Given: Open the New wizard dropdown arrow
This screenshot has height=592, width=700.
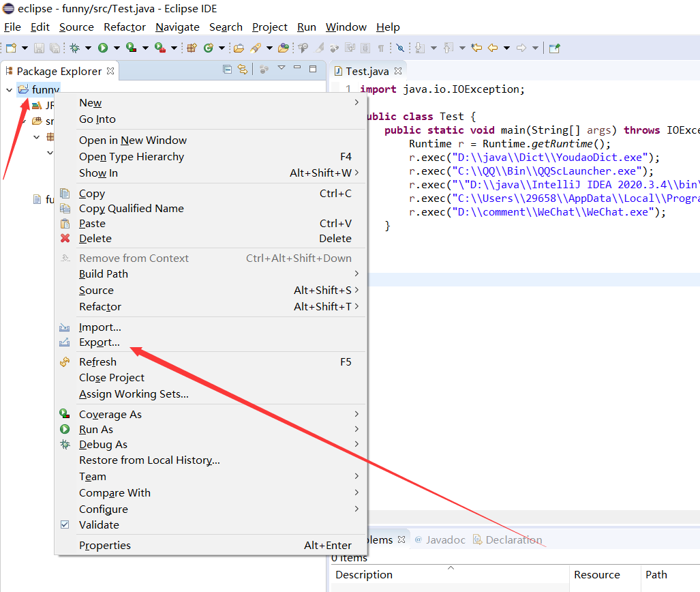Looking at the screenshot, I should (x=25, y=48).
